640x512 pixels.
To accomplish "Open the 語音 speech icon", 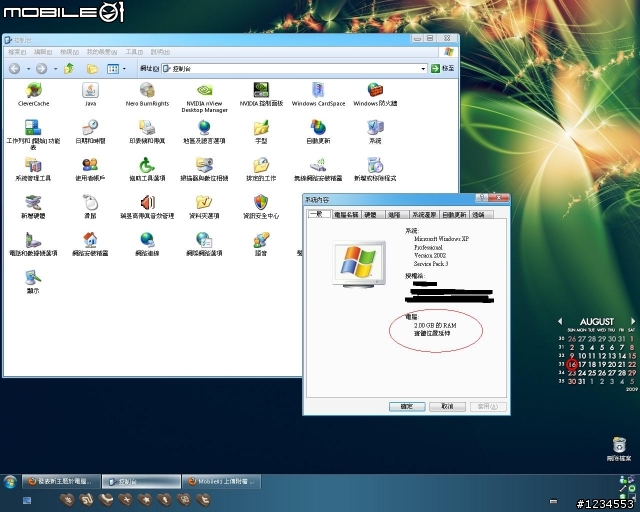I will [x=261, y=244].
